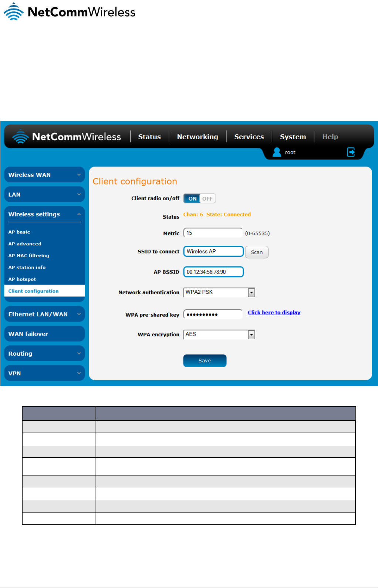Screen dimensions: 378x588
Task: Expand the Wireless WAN sidebar section
Action: [44, 175]
